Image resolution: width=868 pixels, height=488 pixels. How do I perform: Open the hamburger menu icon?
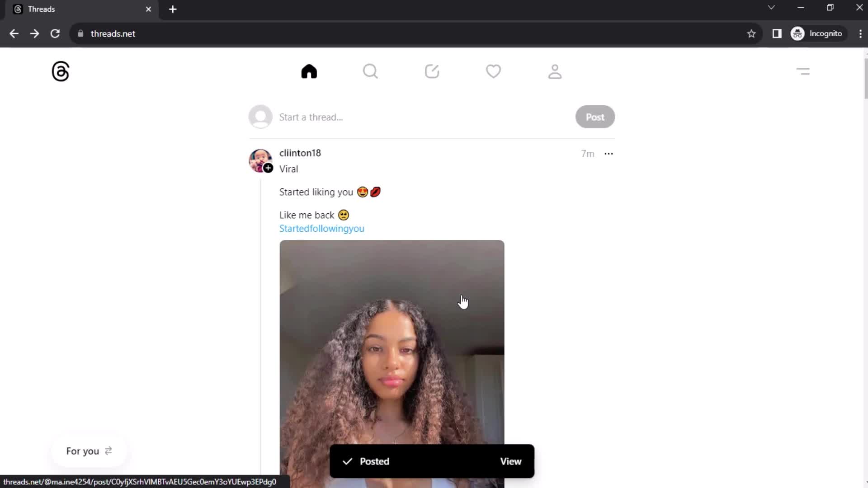click(804, 71)
